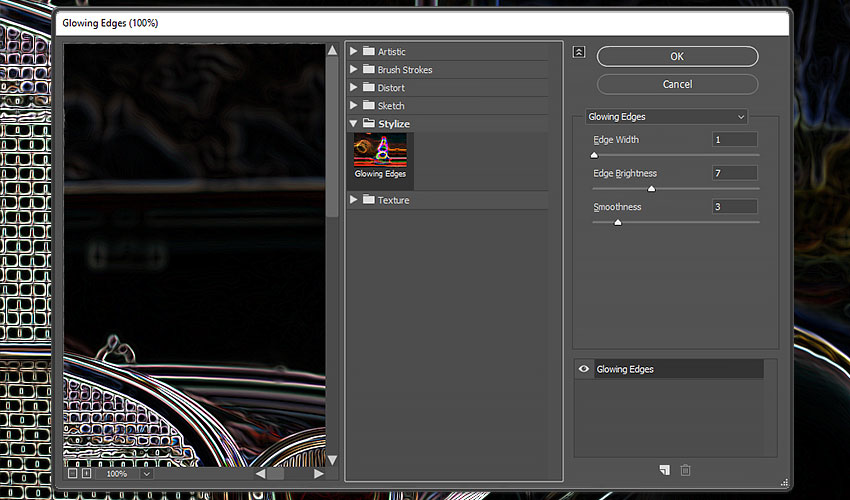Click the Stylize open folder icon
The image size is (850, 500).
pyautogui.click(x=369, y=123)
